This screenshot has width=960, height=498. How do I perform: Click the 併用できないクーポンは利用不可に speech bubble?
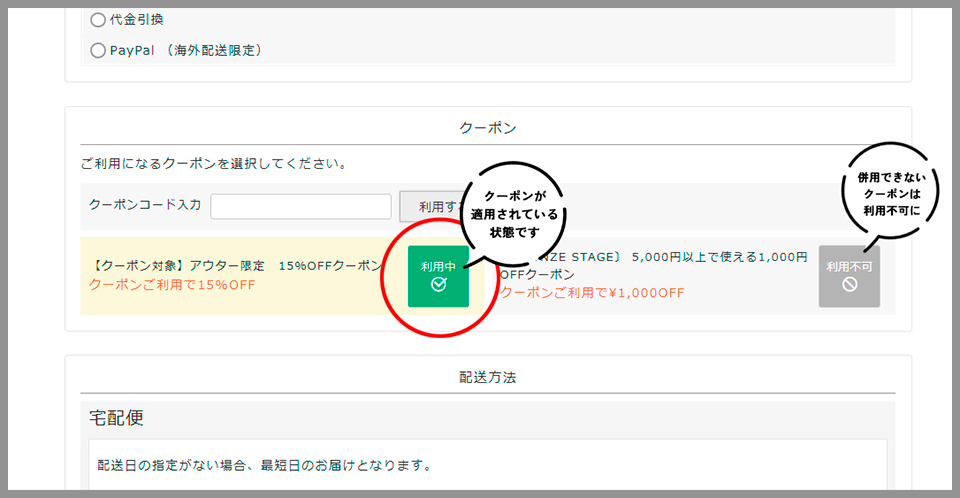[889, 194]
